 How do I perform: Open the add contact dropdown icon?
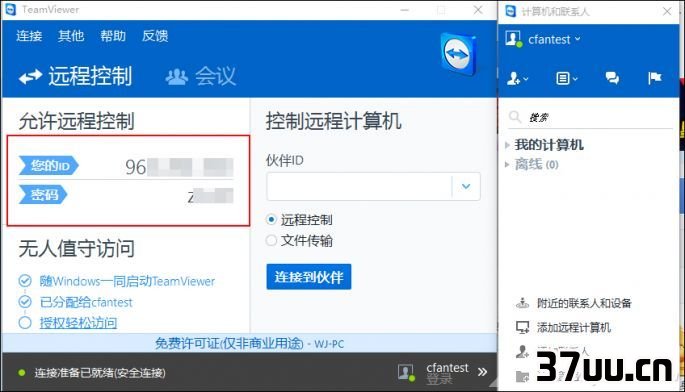518,78
